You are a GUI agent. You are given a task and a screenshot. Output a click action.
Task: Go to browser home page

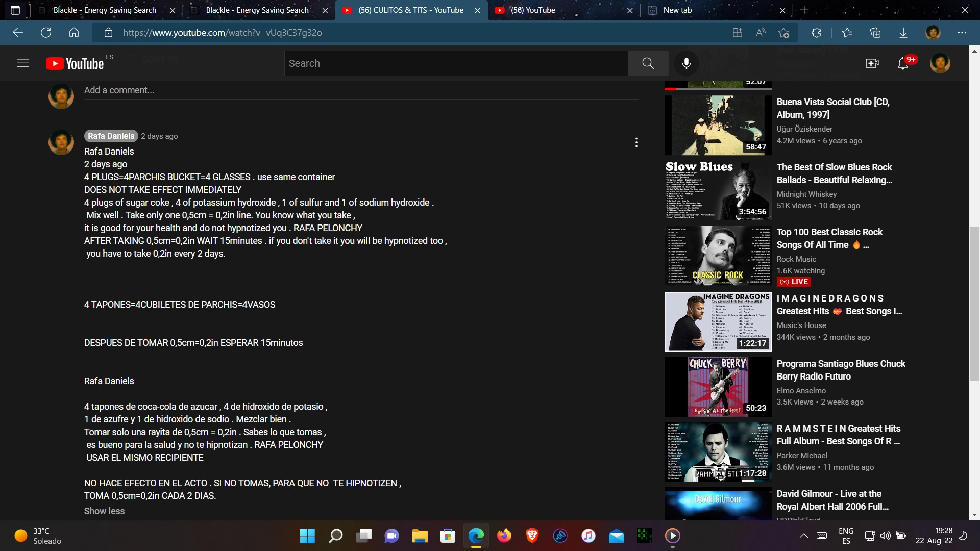[74, 33]
